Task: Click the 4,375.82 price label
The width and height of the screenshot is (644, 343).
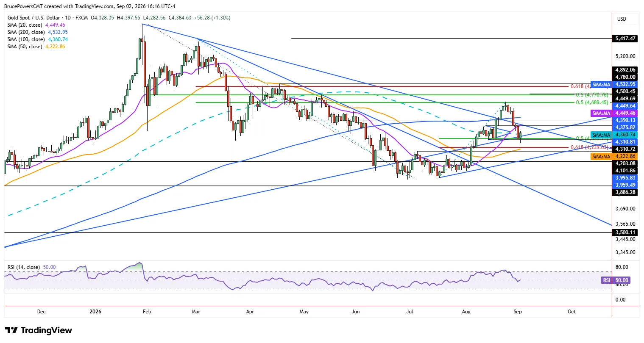Action: tap(625, 127)
